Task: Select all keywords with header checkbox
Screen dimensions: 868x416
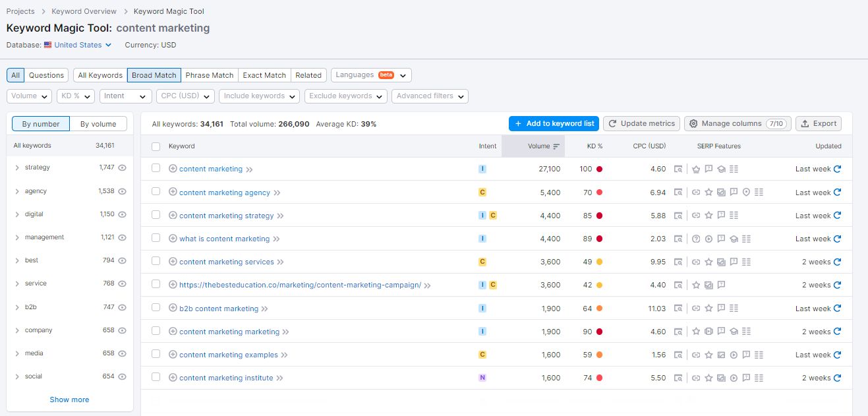Action: tap(156, 146)
